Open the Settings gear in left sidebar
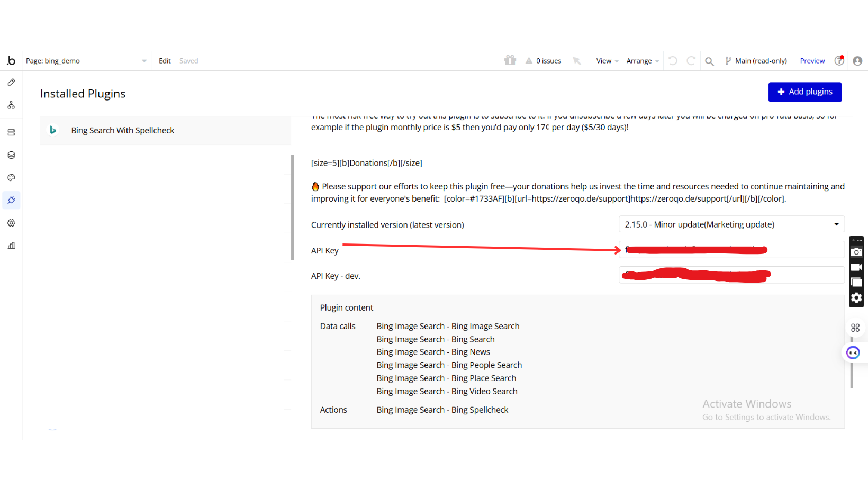 (x=11, y=223)
